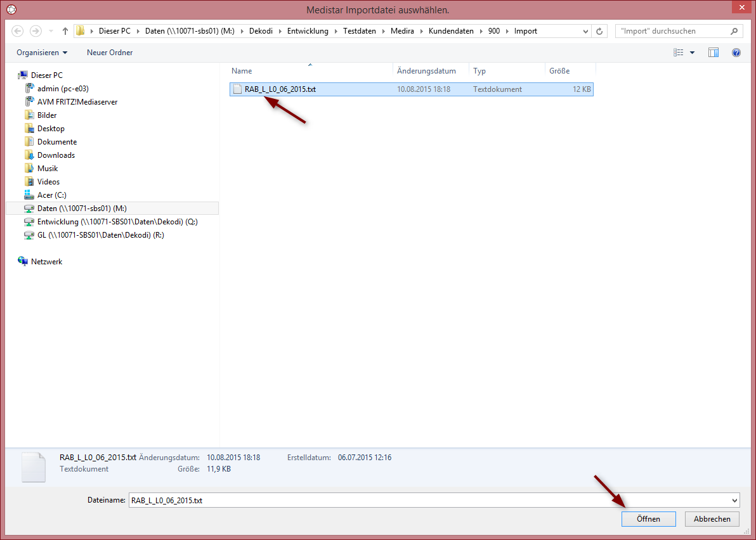Open recent locations dropdown arrow

point(51,31)
